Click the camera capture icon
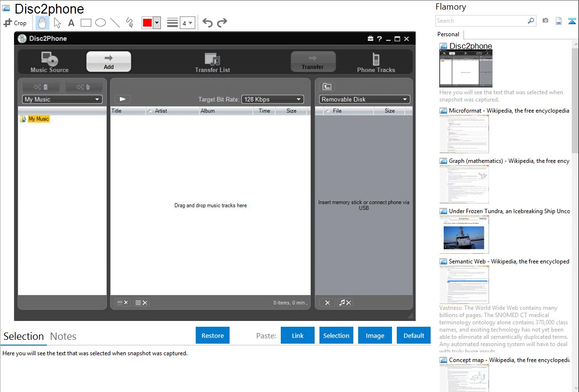This screenshot has height=392, width=579. [x=545, y=21]
